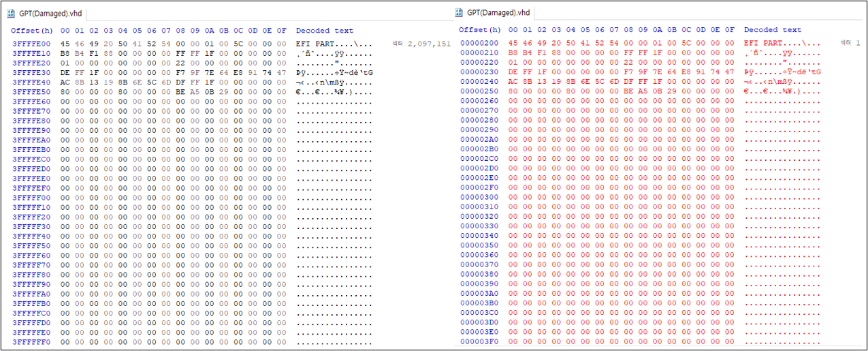868x351 pixels.
Task: Click decoded text 'EFI PART' in row 3FFFFE00
Action: (315, 43)
